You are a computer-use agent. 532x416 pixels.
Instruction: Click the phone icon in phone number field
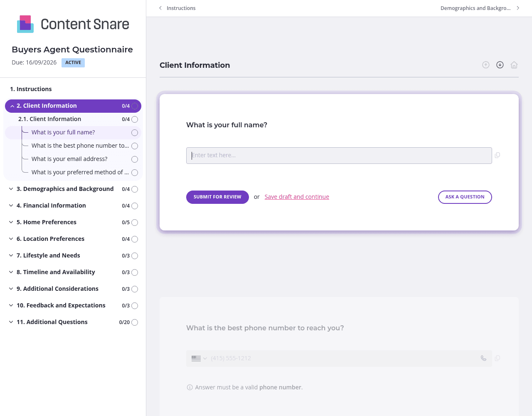[483, 358]
